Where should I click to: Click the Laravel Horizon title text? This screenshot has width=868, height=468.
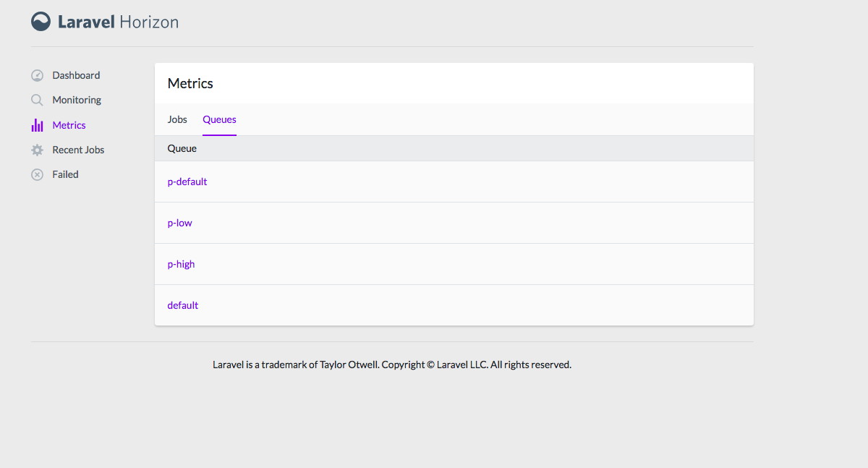point(118,22)
